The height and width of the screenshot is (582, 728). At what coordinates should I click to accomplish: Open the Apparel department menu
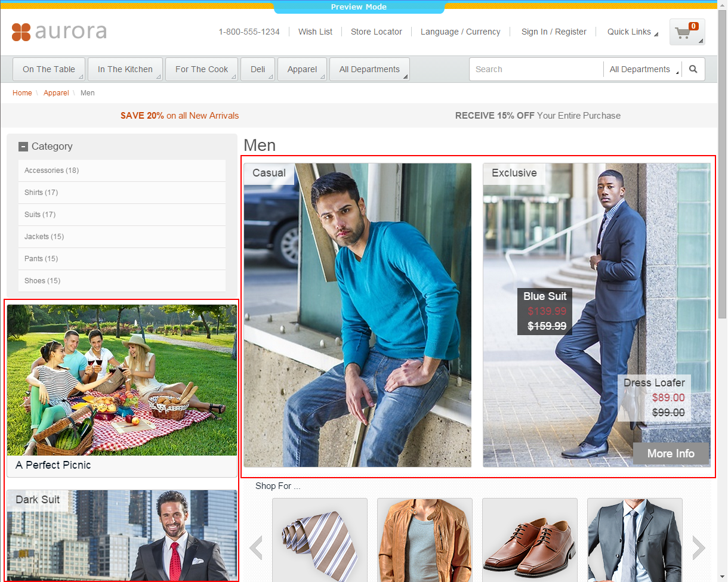coord(302,69)
